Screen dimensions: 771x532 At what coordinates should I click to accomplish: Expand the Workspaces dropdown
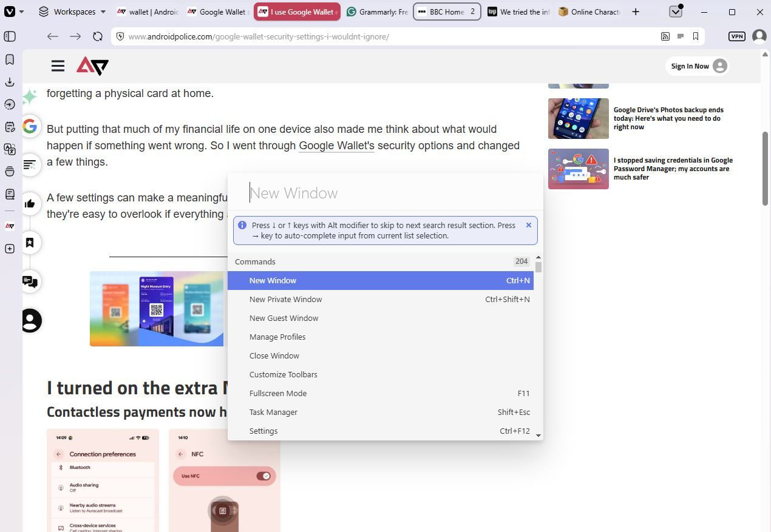tap(72, 12)
